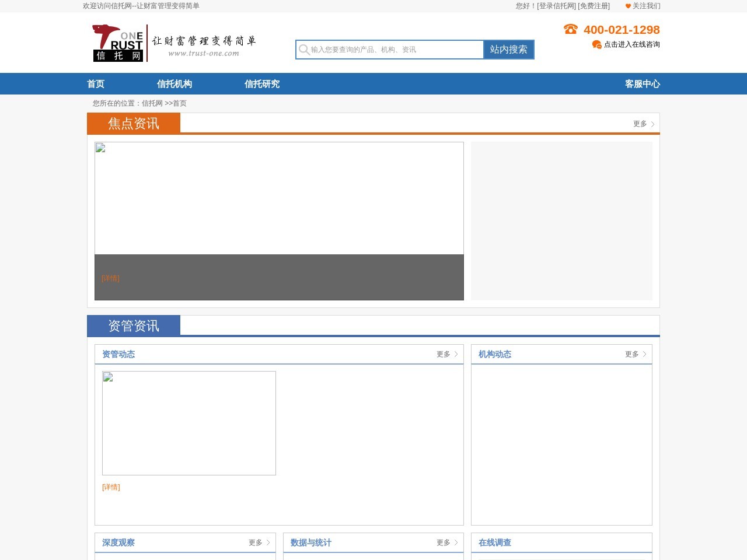
Task: Click [详情] on the gray 焦点资讯 banner
Action: tap(110, 278)
